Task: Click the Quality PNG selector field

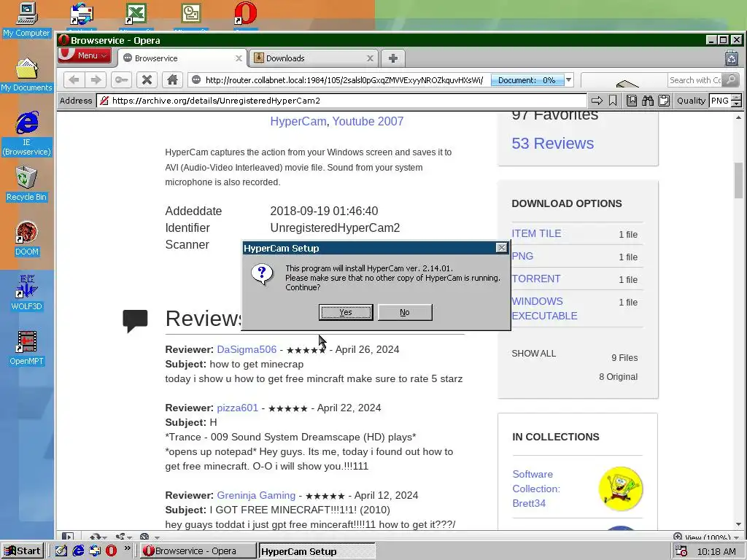Action: tap(720, 101)
